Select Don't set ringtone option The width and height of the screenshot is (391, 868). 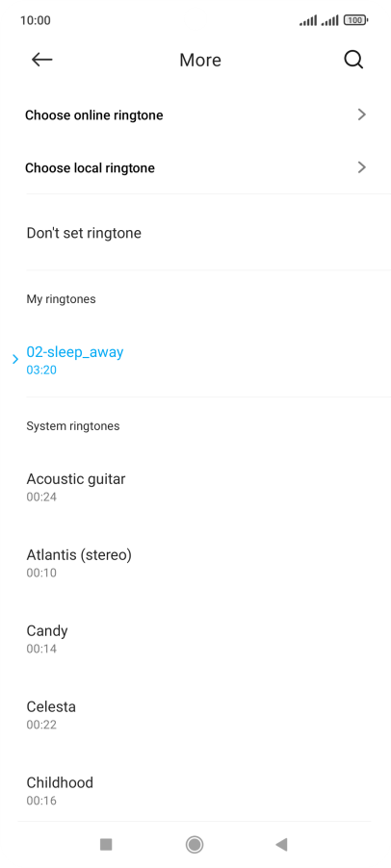coord(195,233)
